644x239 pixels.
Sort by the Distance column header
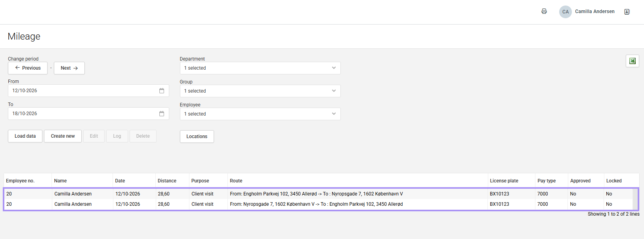coord(167,181)
